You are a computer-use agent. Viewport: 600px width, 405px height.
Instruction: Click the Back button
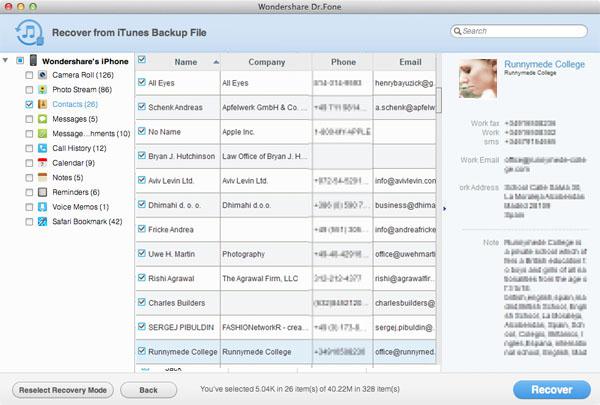(148, 390)
